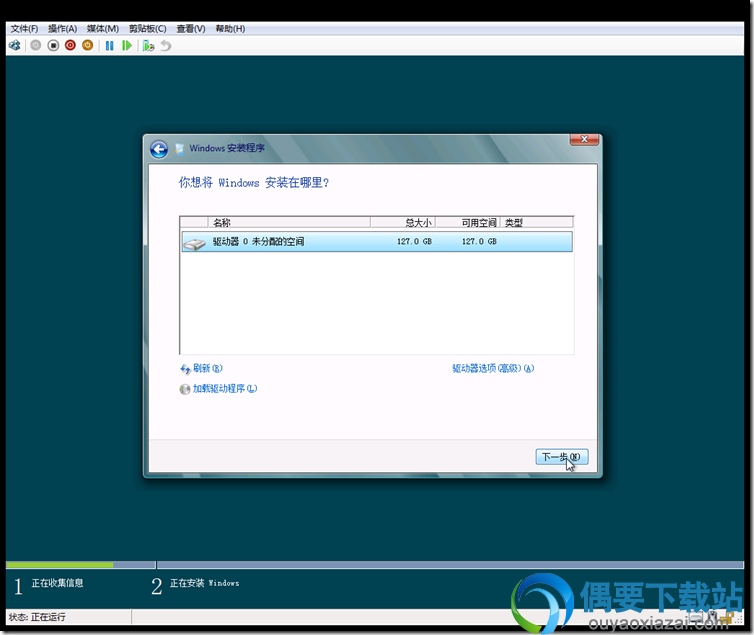Click the grey Revert arrow icon
This screenshot has height=635, width=754.
(x=166, y=45)
